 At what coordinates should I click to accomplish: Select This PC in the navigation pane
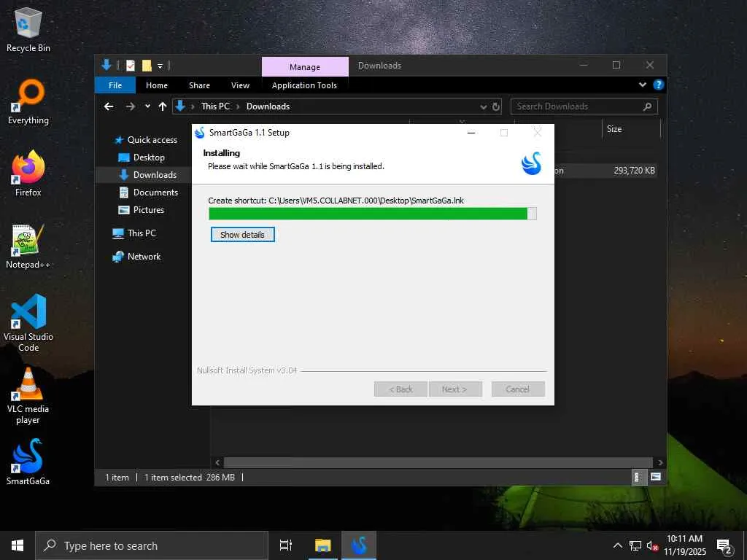tap(134, 233)
